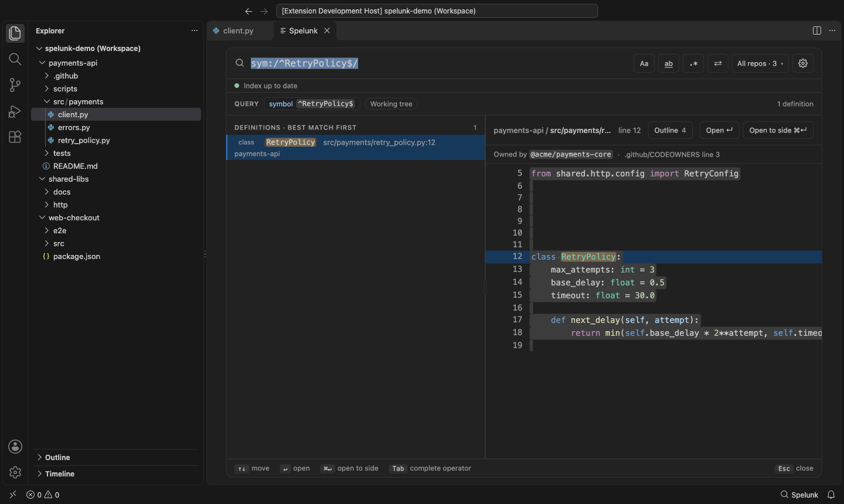Toggle regex mode (.*)
Image resolution: width=844 pixels, height=504 pixels.
693,63
